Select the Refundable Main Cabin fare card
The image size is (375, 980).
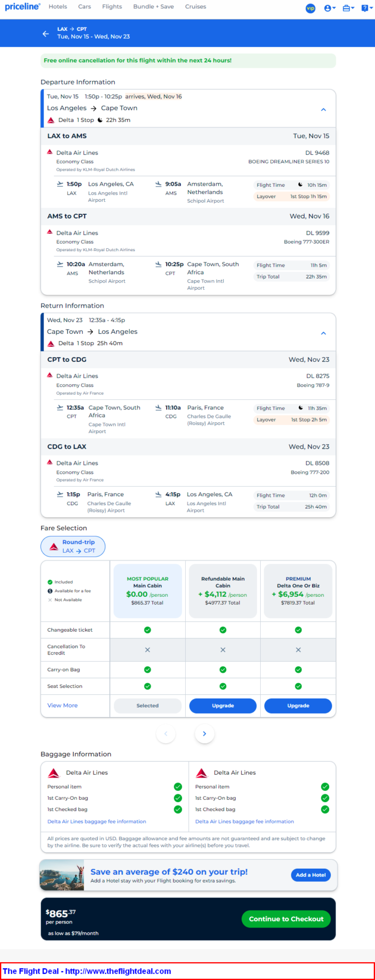(x=223, y=591)
